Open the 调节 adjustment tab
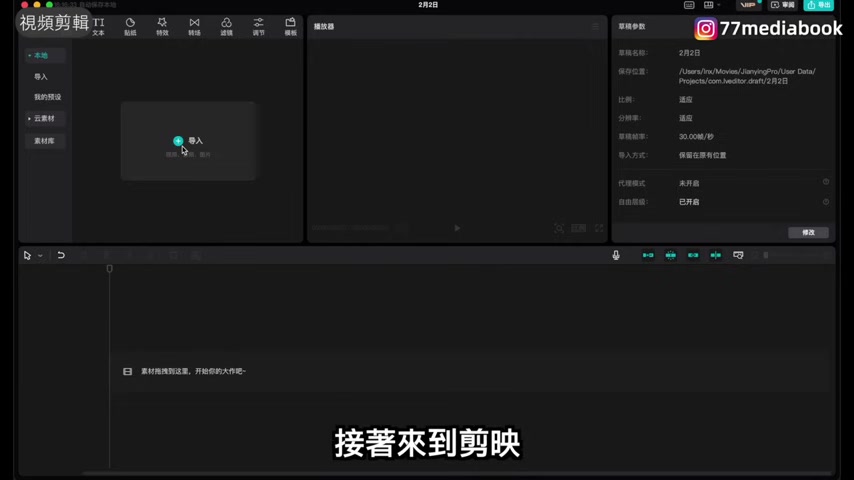The width and height of the screenshot is (854, 480). click(259, 26)
